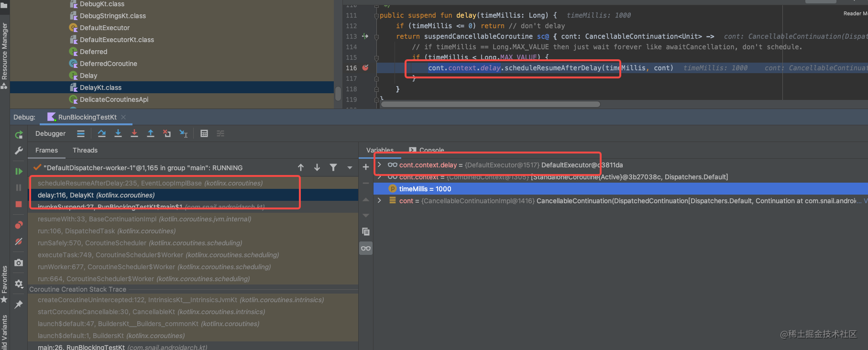Select runWorker:677 frame
This screenshot has width=868, height=350.
point(193,267)
